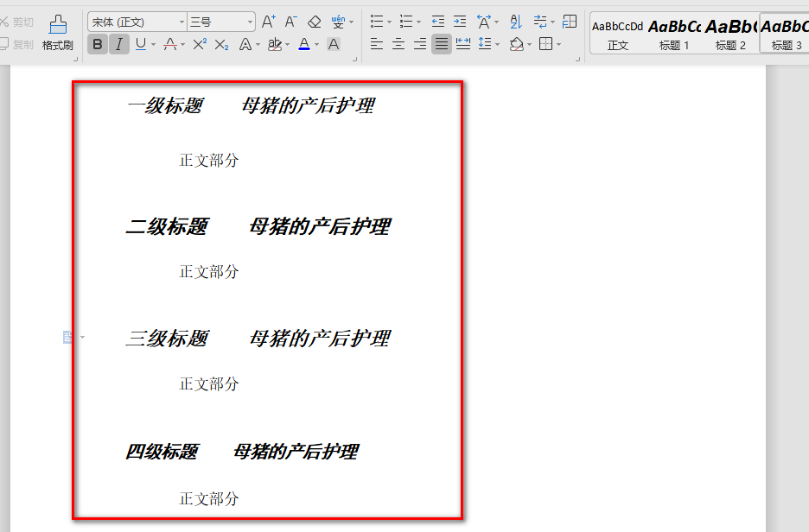Click the paragraph shading bucket icon
The height and width of the screenshot is (532, 809).
pyautogui.click(x=517, y=44)
